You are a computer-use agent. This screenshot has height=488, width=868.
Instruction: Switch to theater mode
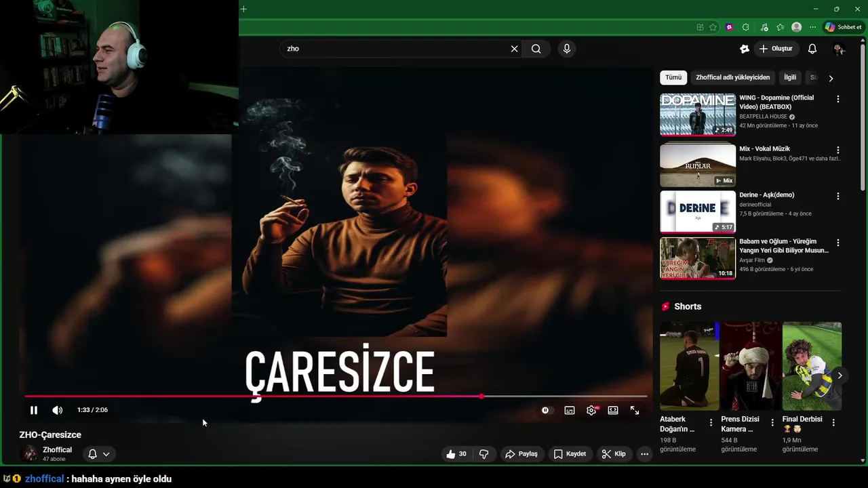pos(613,410)
